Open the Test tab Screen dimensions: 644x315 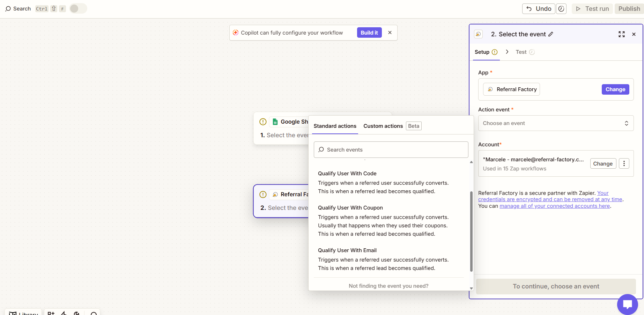(x=525, y=52)
